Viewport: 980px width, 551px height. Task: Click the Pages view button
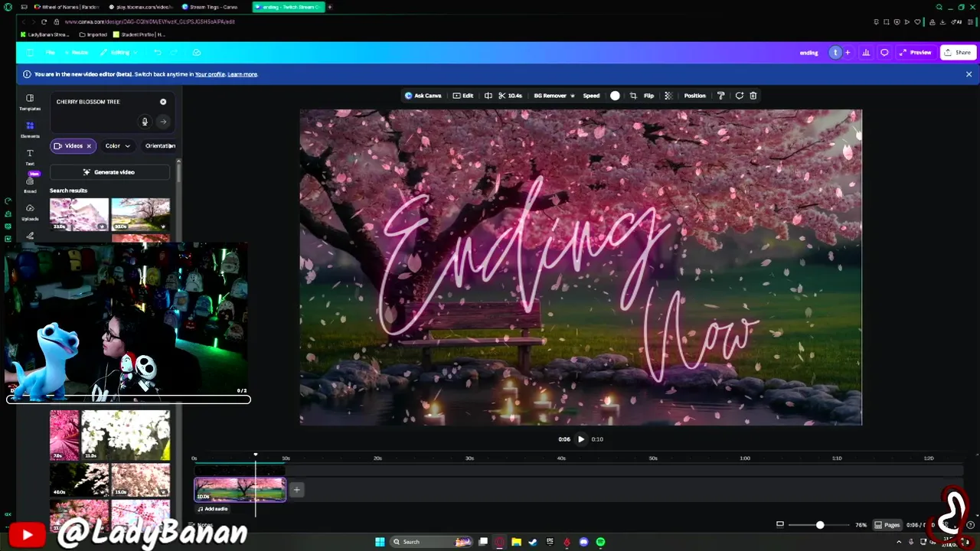click(x=887, y=525)
